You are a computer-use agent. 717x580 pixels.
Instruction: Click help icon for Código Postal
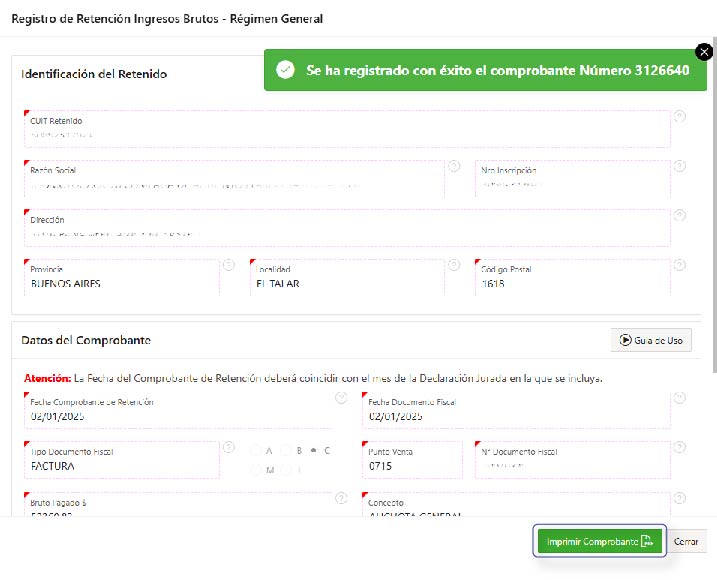point(680,265)
